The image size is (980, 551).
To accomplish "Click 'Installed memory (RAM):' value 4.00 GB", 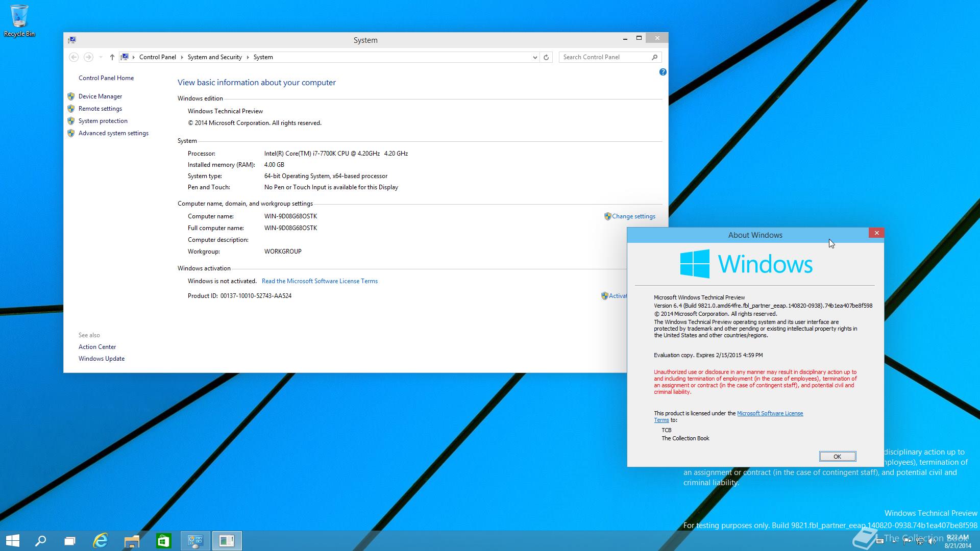I will tap(274, 165).
